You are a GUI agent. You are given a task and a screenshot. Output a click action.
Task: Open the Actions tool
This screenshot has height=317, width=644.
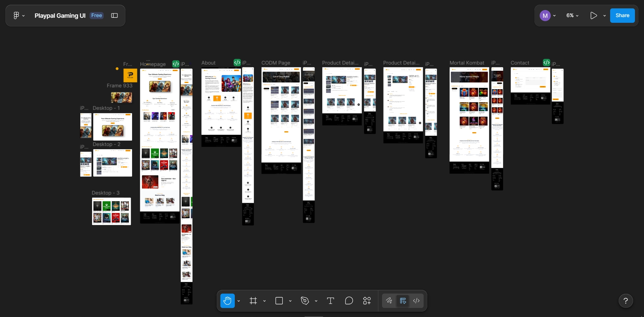click(x=367, y=301)
